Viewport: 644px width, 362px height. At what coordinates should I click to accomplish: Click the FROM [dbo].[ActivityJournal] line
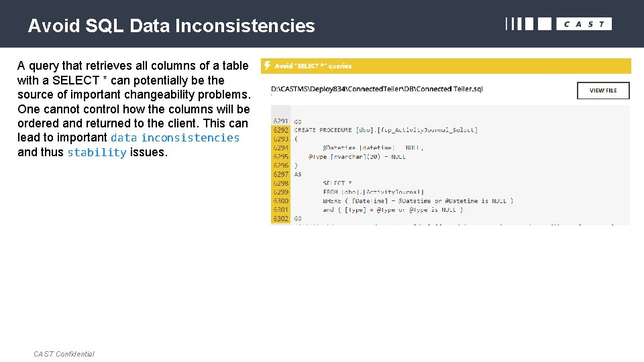point(373,192)
